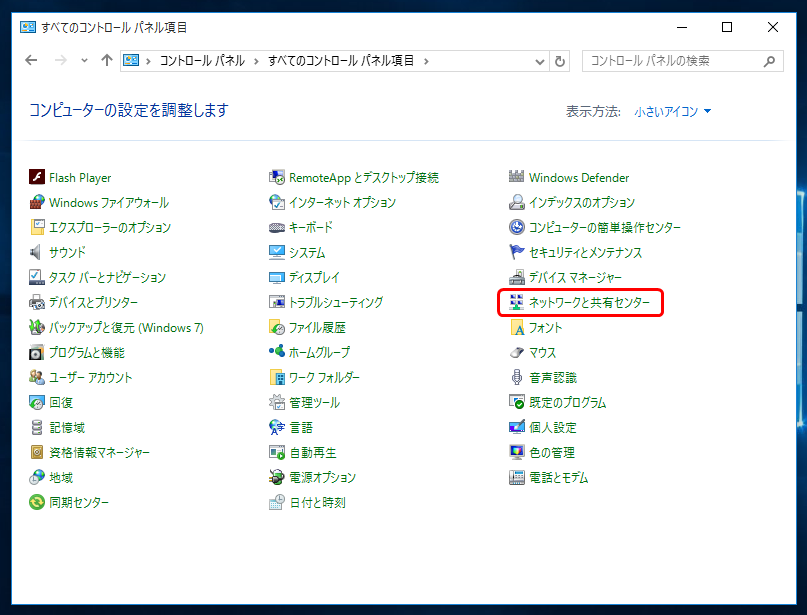The image size is (807, 615).
Task: Expand the chevron after コントロール パネル breadcrumb
Action: click(256, 61)
